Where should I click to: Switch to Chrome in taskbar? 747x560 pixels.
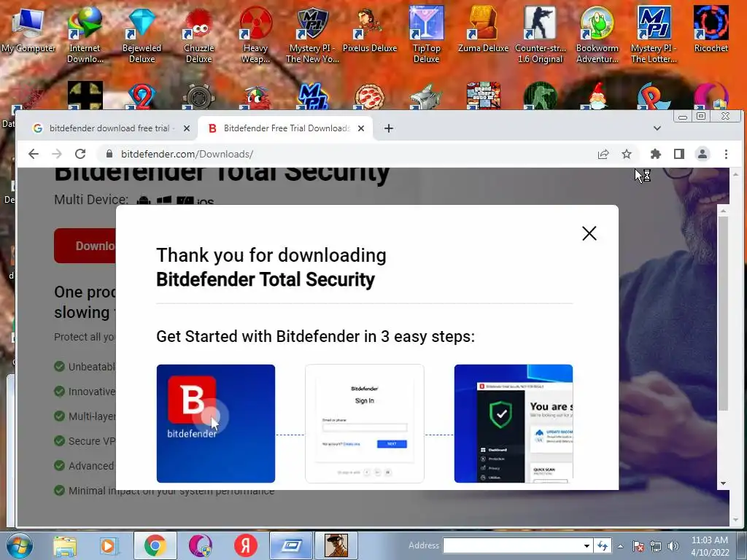(x=155, y=545)
